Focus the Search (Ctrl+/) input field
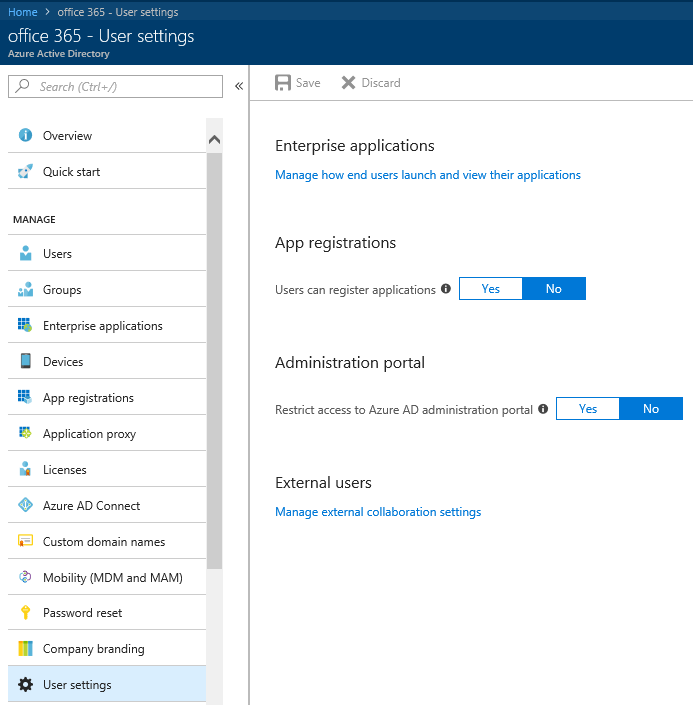 click(115, 86)
